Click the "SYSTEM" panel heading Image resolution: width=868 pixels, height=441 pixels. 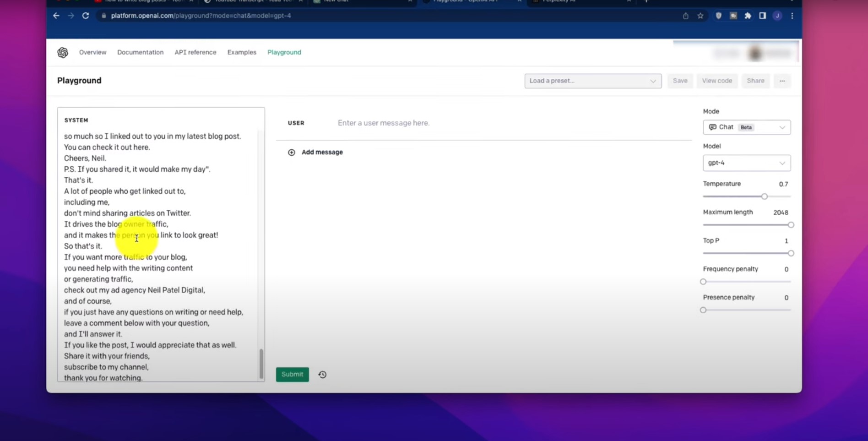76,120
